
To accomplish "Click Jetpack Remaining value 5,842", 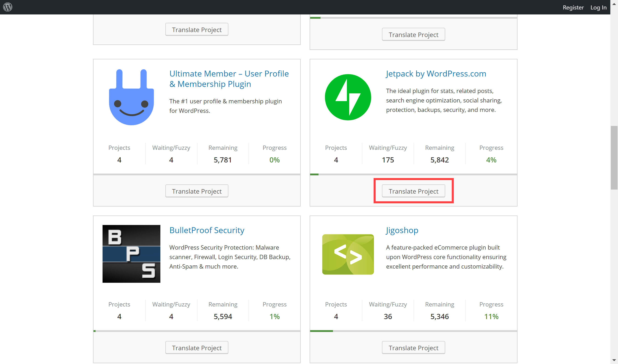I will click(440, 160).
